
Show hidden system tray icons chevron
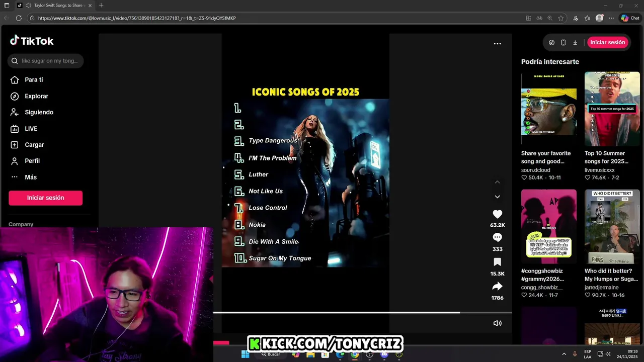click(x=564, y=354)
